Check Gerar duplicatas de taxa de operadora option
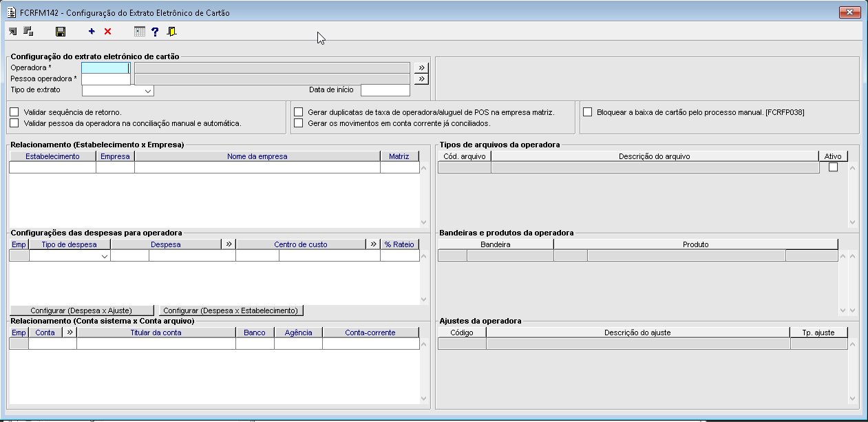Image resolution: width=868 pixels, height=422 pixels. [299, 112]
